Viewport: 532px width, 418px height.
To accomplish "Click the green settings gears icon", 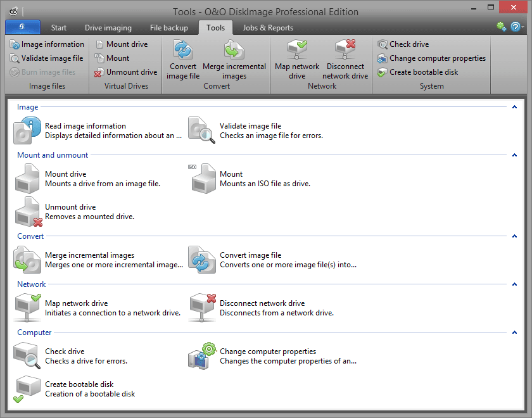I will [x=501, y=27].
